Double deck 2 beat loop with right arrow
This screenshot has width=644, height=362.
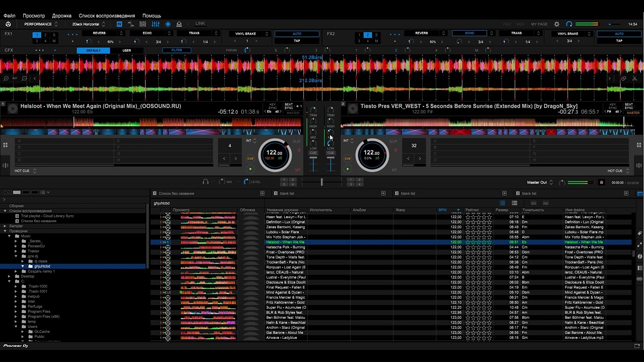pos(420,158)
